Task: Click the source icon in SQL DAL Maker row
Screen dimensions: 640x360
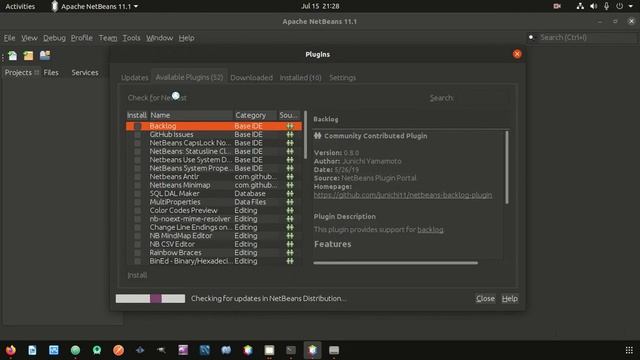Action: [290, 193]
